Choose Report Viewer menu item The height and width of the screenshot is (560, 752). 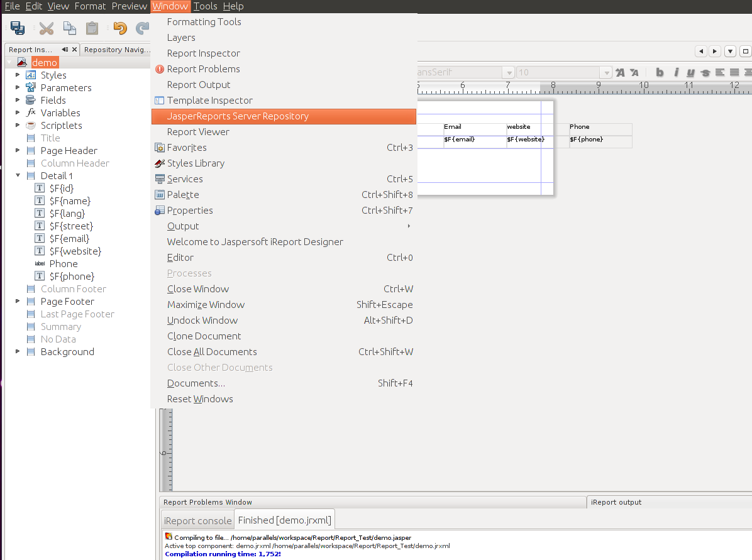tap(284, 132)
